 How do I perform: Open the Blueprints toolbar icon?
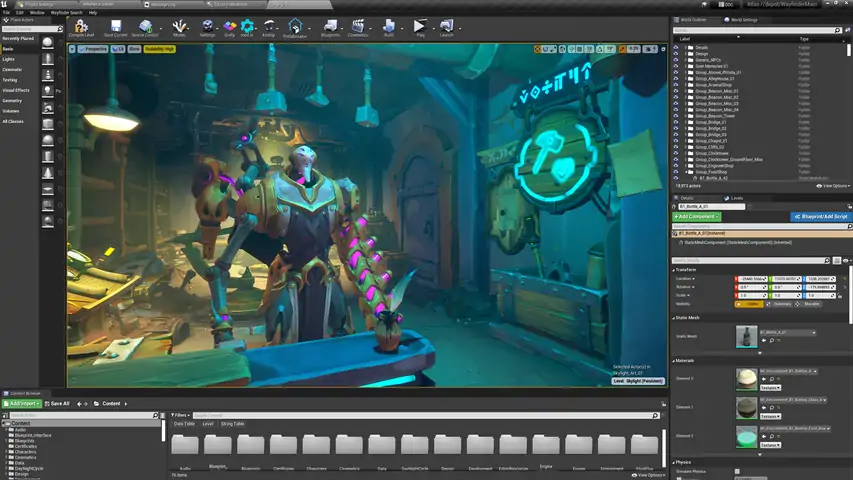pos(330,27)
